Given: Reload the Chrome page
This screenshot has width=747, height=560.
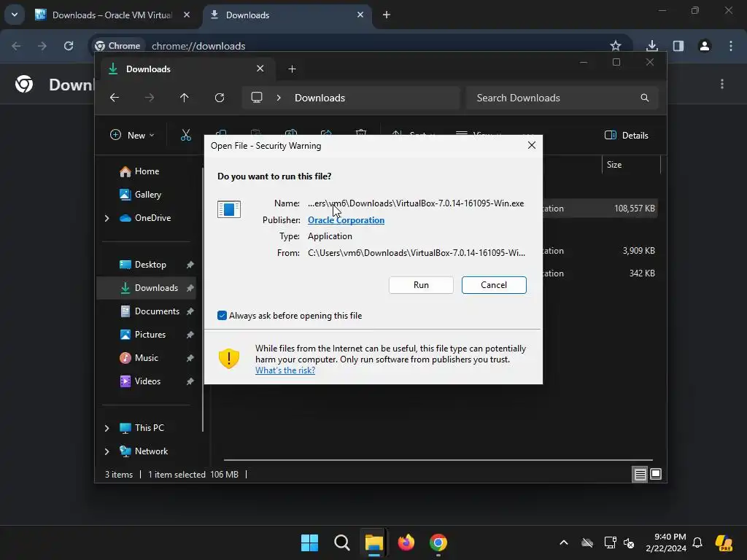Looking at the screenshot, I should pos(69,46).
